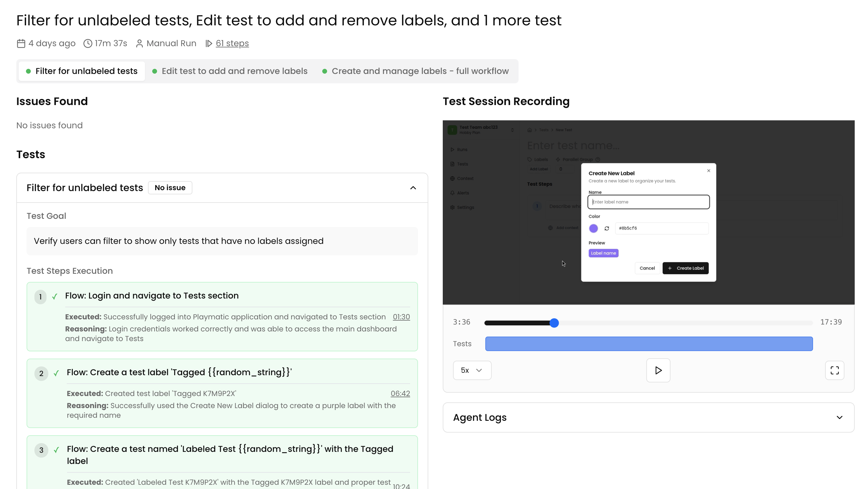Click the Enter label name field

click(648, 202)
